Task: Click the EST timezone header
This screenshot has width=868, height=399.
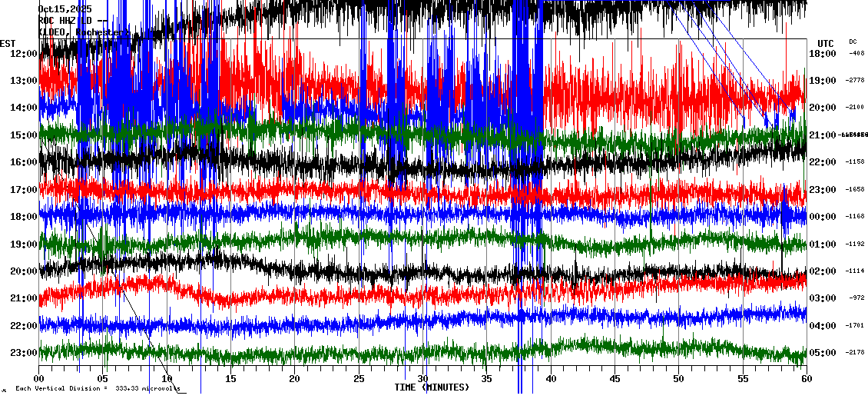Action: 8,43
